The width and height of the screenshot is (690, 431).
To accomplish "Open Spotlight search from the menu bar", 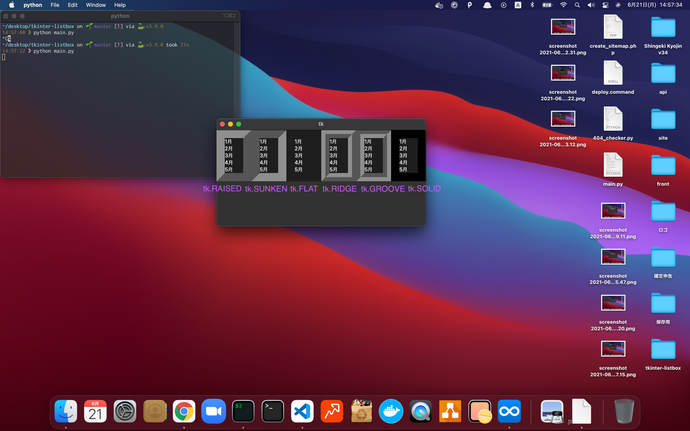I will click(x=577, y=5).
